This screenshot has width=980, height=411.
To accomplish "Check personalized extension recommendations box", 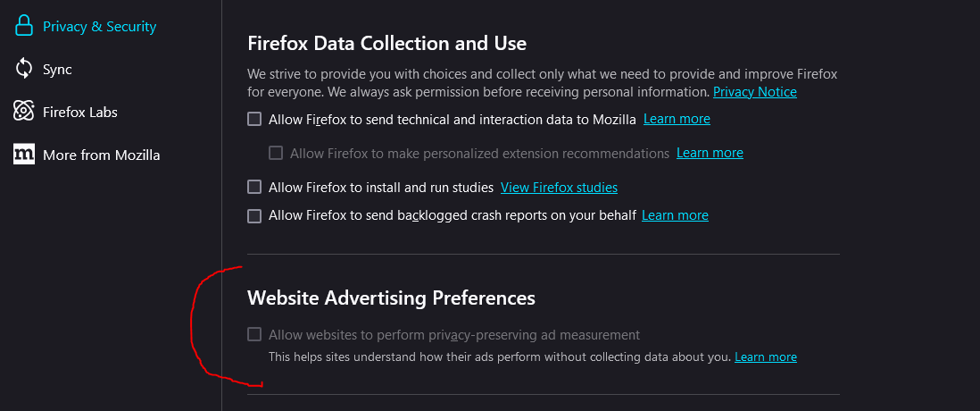I will [x=276, y=153].
